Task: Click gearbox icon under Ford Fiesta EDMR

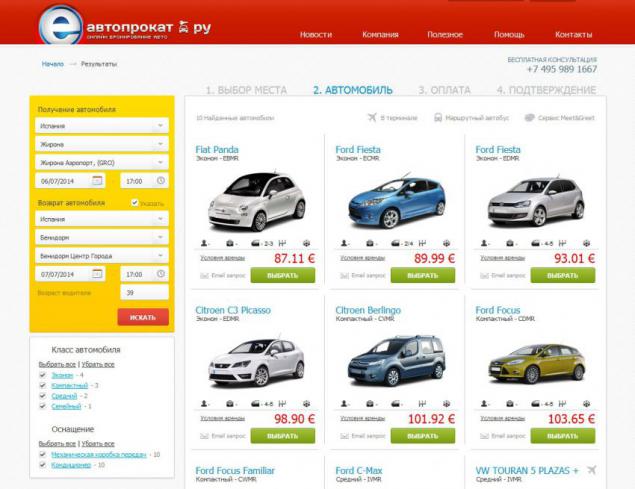Action: pos(562,243)
